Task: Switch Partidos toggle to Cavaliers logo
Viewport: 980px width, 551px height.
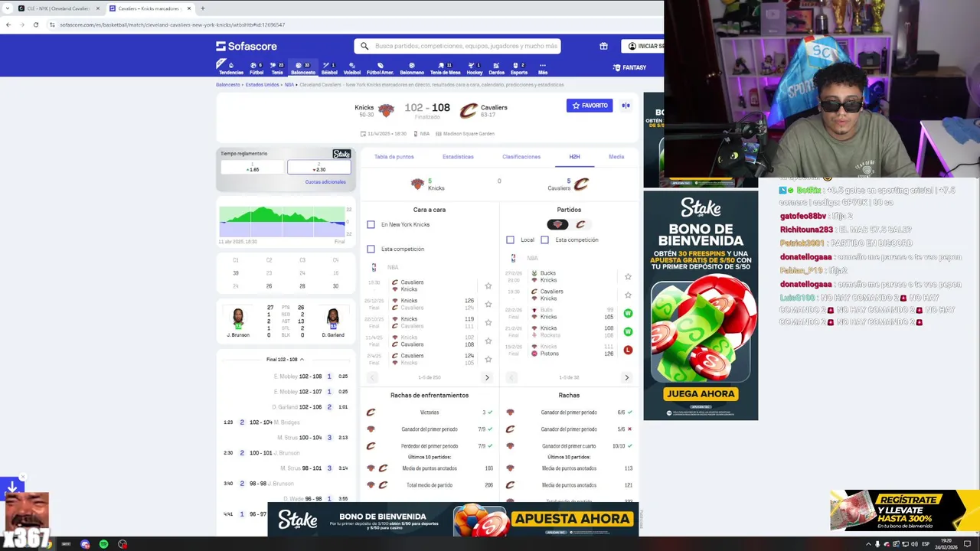Action: (x=580, y=224)
